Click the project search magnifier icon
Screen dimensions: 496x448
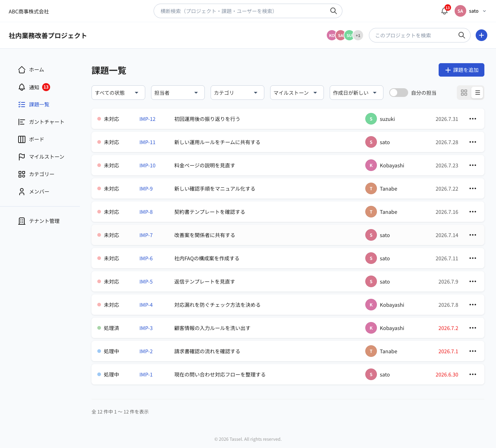click(462, 35)
